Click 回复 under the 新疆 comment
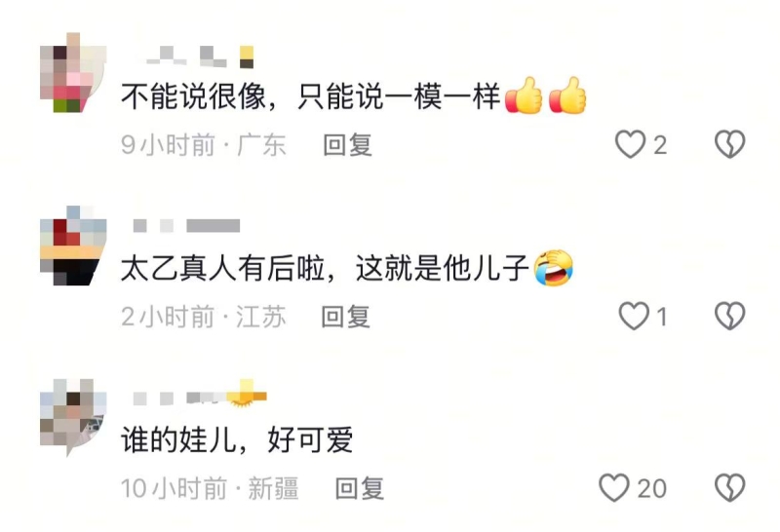 [360, 488]
